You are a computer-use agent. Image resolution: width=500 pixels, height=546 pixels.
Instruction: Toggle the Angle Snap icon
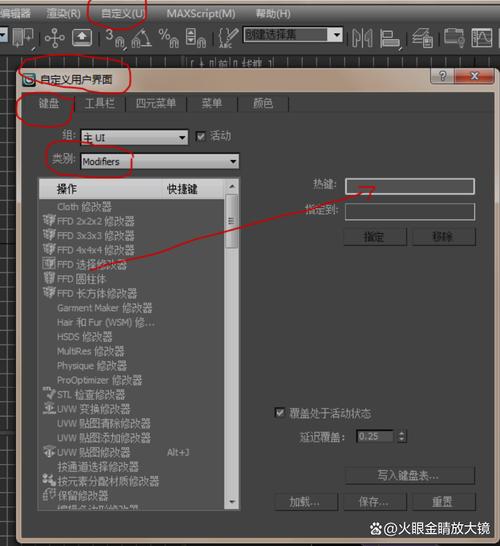click(x=141, y=38)
